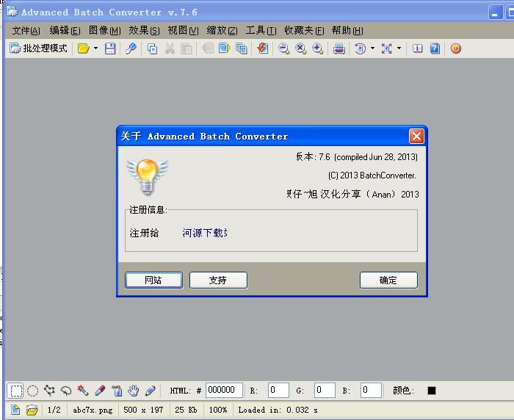Click the B value field

coord(371,390)
